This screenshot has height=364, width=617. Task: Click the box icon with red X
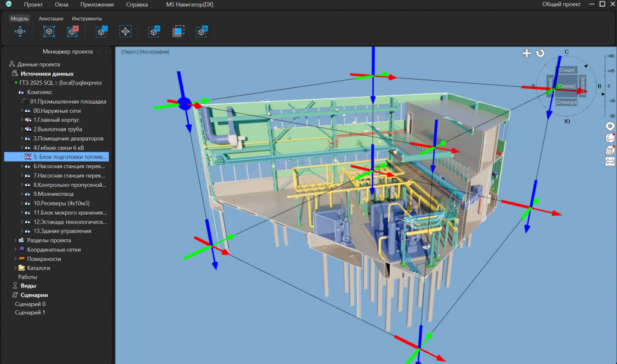(72, 31)
